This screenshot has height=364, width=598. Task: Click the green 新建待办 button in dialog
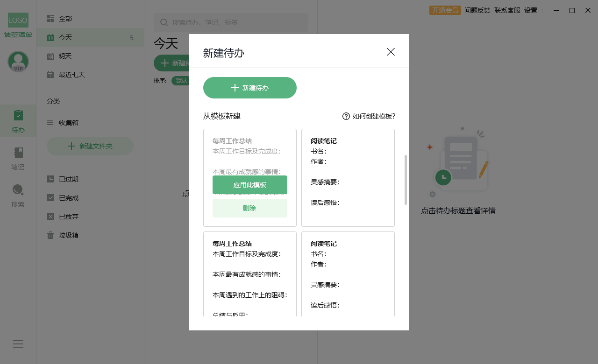point(249,87)
